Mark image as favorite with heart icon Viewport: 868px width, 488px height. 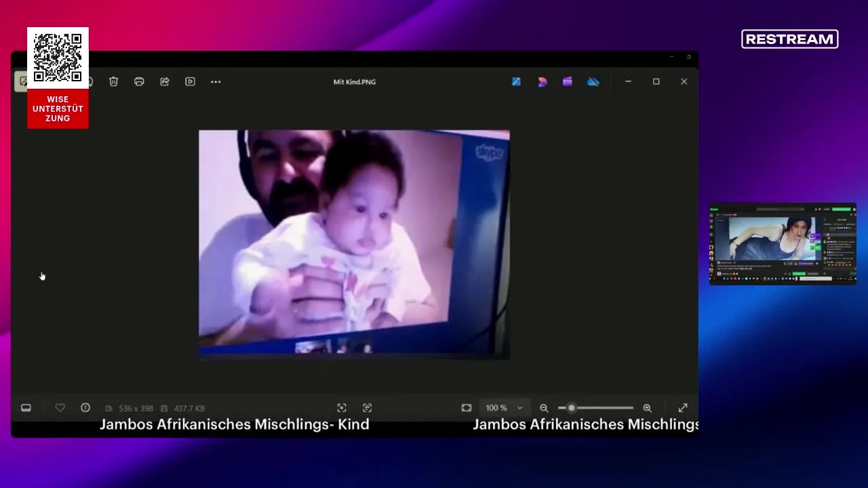pos(60,407)
